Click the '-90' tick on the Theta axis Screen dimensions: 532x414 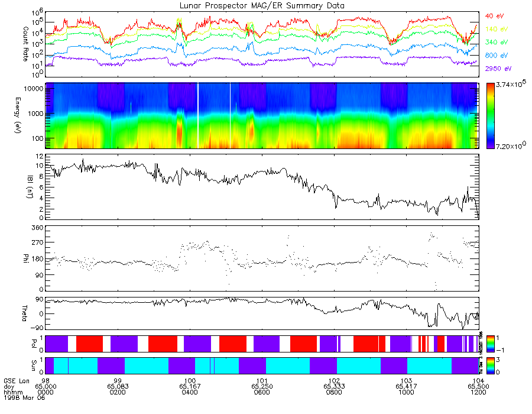(37, 328)
